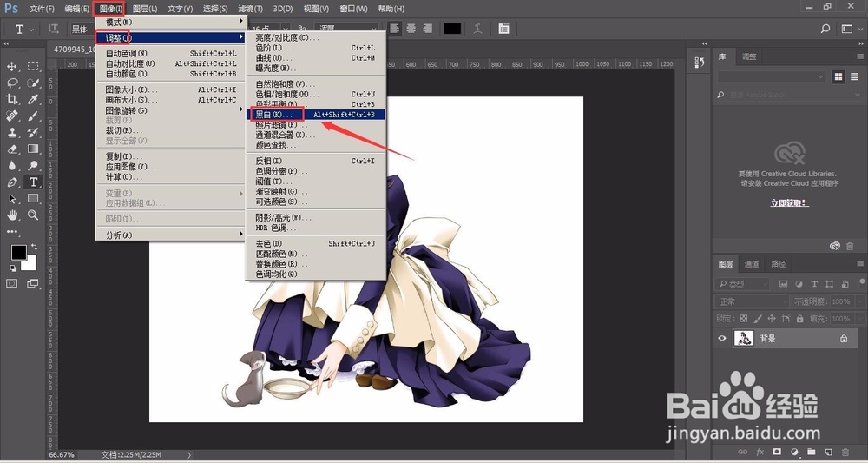
Task: Click the 背景 layer thumbnail
Action: [744, 338]
